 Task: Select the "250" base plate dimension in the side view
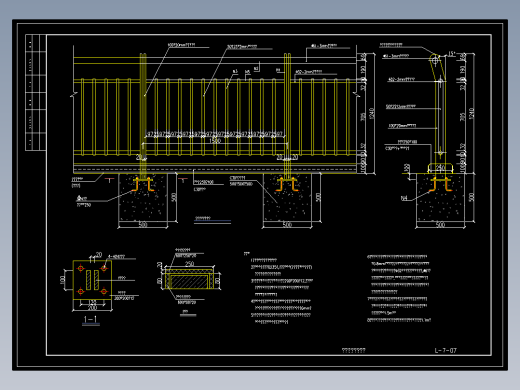(440, 167)
